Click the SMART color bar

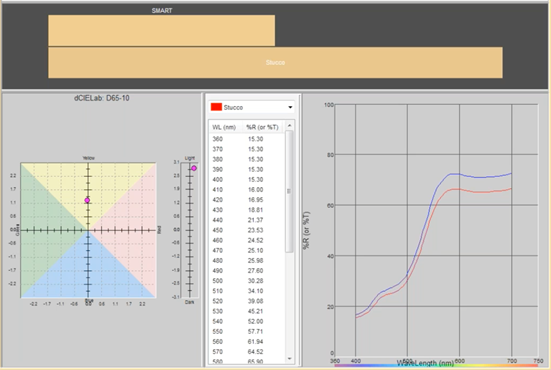click(x=162, y=30)
